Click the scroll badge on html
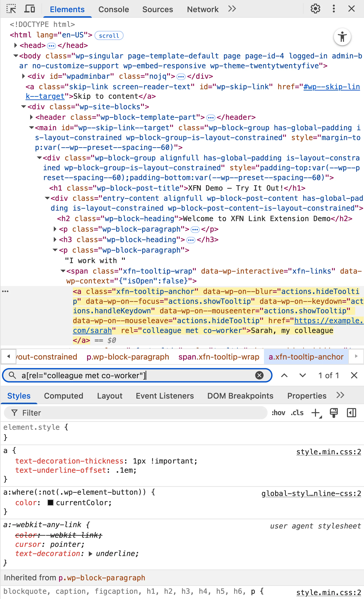Viewport: 364px width, 599px height. click(109, 35)
